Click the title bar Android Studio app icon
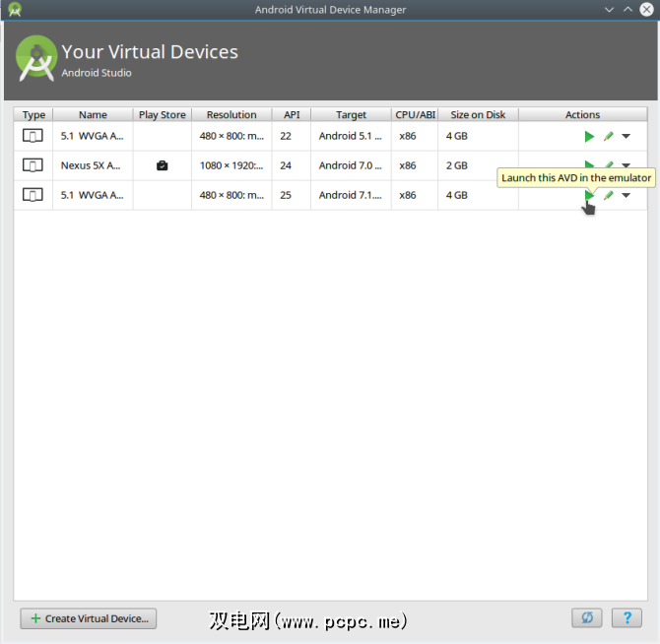Image resolution: width=660 pixels, height=644 pixels. [x=15, y=9]
